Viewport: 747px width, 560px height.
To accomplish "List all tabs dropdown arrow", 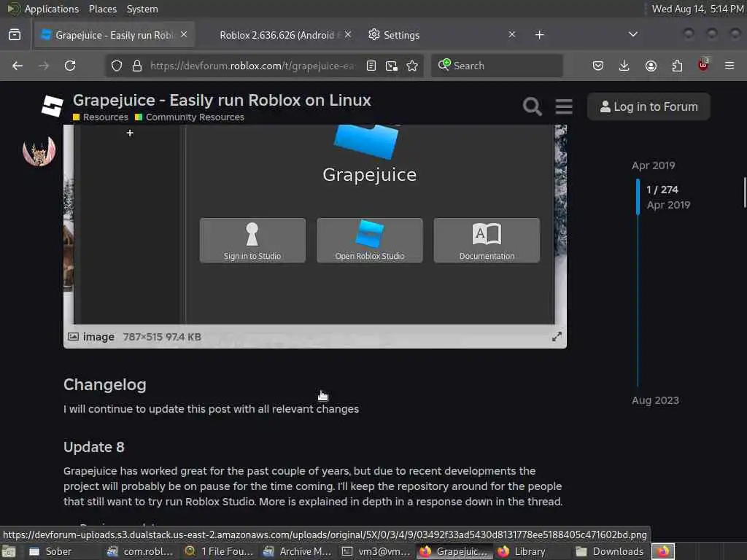I will tap(633, 34).
